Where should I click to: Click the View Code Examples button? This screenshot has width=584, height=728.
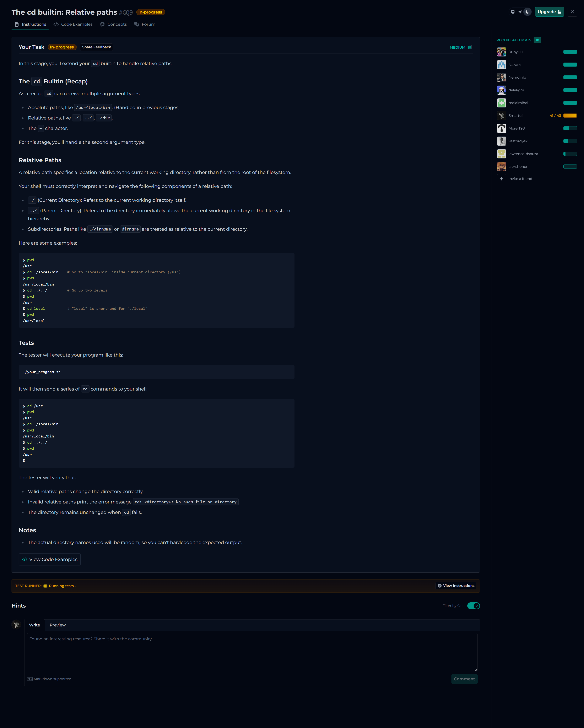click(50, 559)
